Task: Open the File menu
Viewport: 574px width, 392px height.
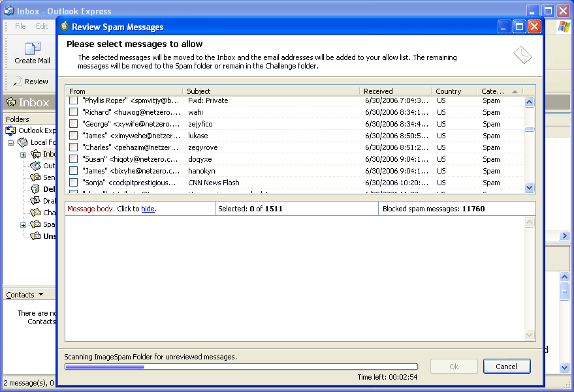Action: click(x=20, y=26)
